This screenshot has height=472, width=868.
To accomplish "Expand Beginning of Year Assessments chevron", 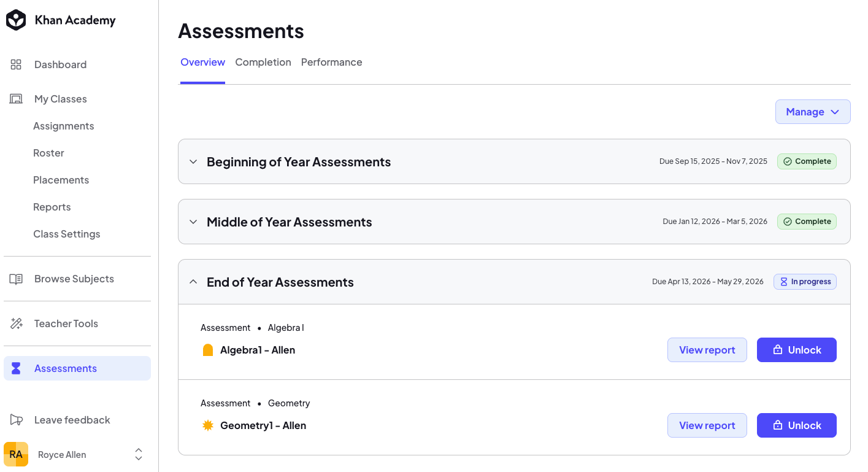I will 193,162.
